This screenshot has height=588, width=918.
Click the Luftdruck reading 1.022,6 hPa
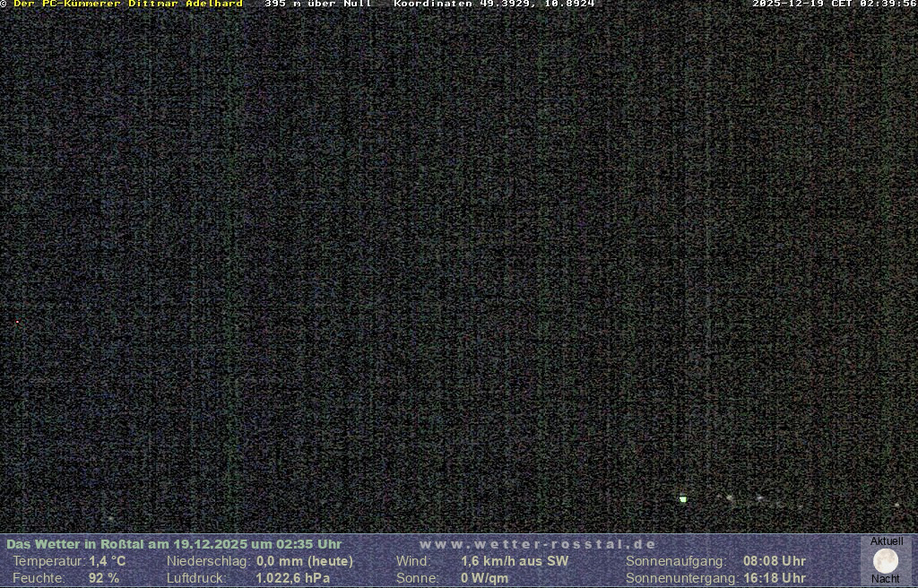click(x=292, y=578)
